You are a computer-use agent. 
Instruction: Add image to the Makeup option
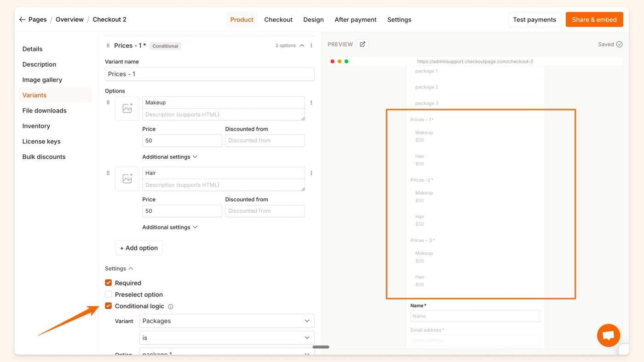click(127, 108)
